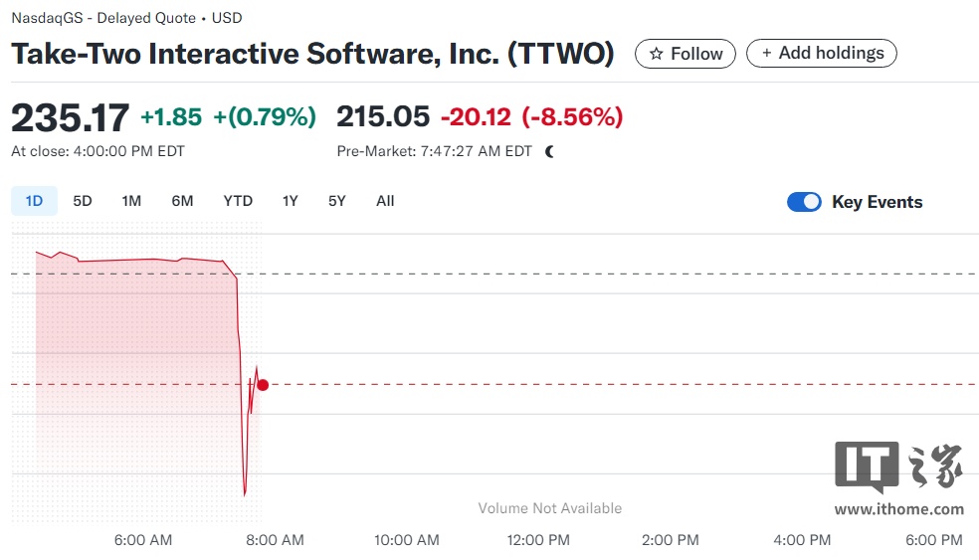Switch chart to 5D range

[83, 201]
